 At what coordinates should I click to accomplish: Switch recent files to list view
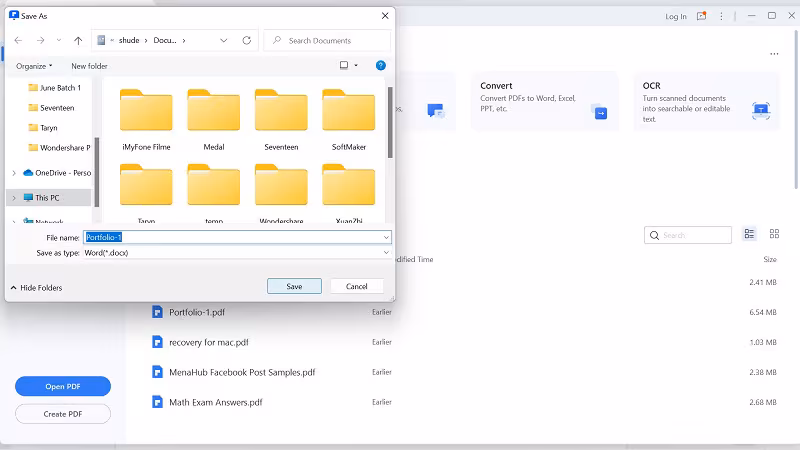coord(749,234)
